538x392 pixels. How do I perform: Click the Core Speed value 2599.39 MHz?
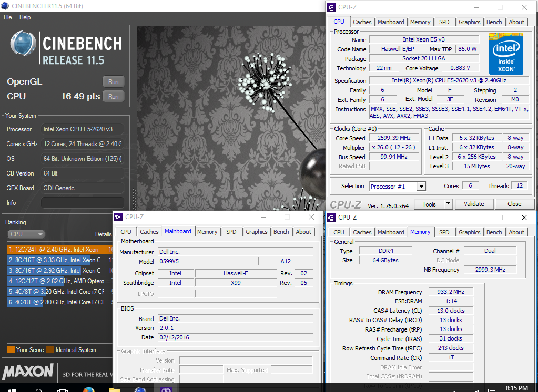pos(394,138)
